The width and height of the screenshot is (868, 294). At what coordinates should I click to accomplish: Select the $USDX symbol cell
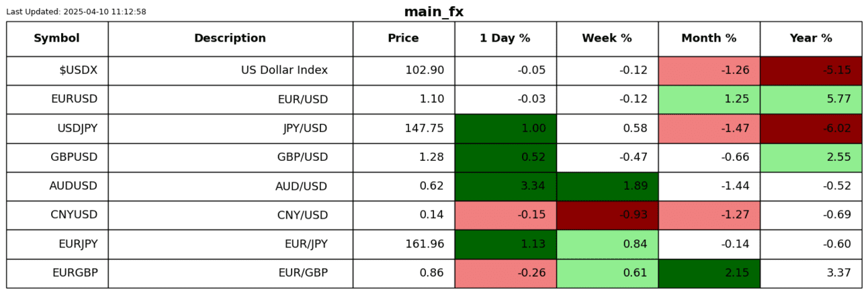[57, 71]
